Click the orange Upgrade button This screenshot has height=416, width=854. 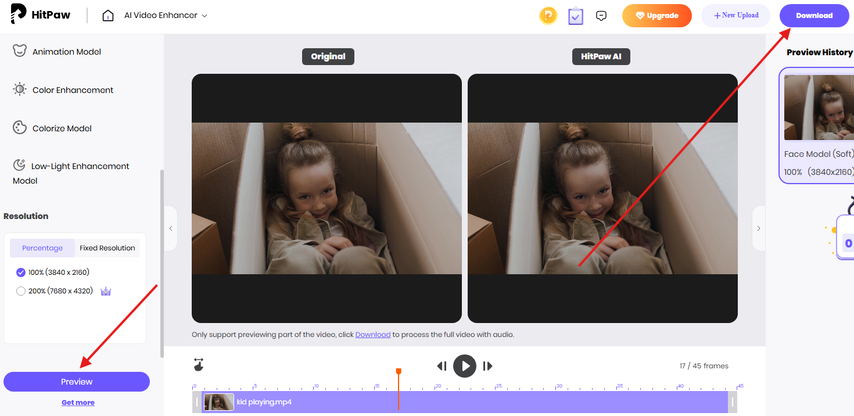coord(657,16)
